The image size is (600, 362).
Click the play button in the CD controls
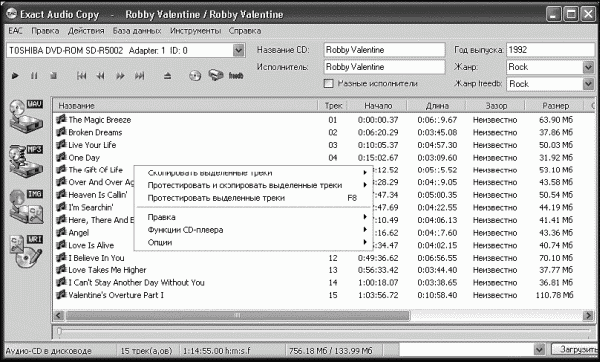15,76
